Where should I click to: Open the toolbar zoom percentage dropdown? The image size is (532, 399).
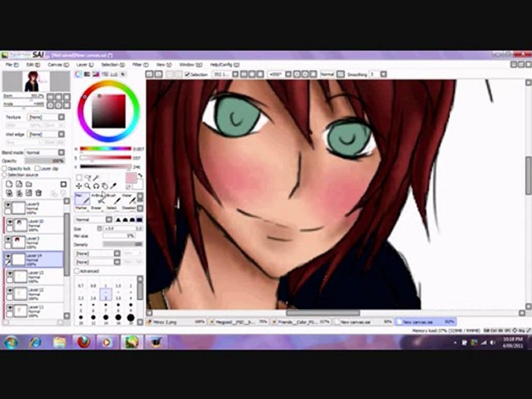coord(235,74)
